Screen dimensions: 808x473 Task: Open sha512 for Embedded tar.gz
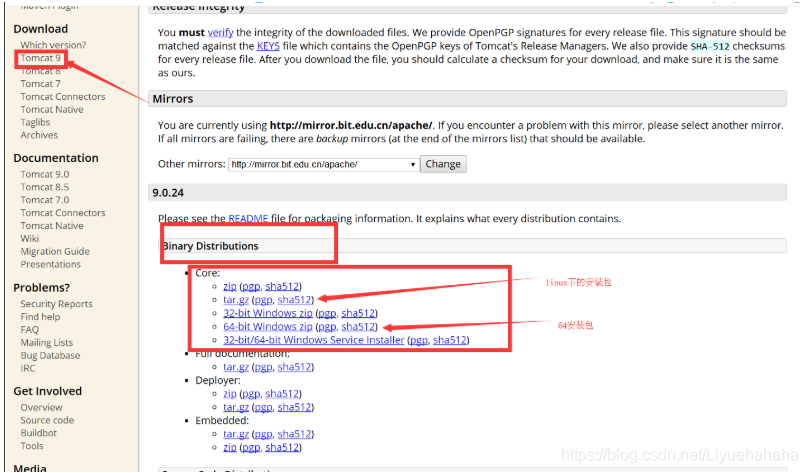click(294, 433)
